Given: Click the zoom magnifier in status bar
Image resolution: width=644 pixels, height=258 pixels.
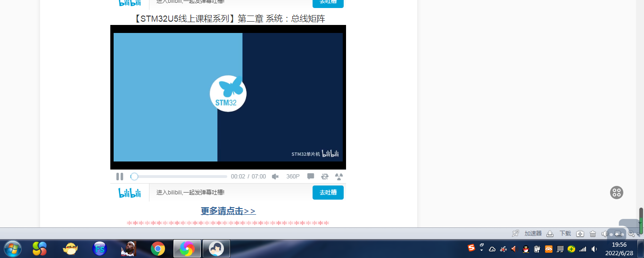Looking at the screenshot, I should pos(632,234).
